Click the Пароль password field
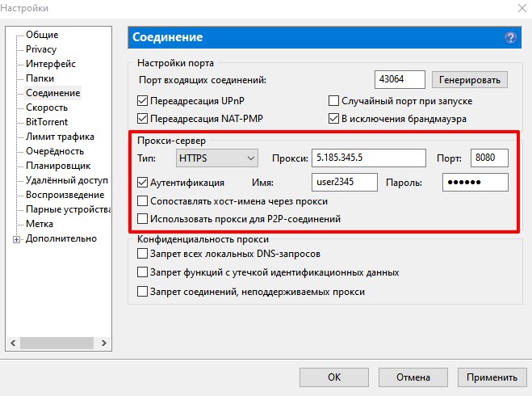Screen dimensions: 532x396 point(475,183)
